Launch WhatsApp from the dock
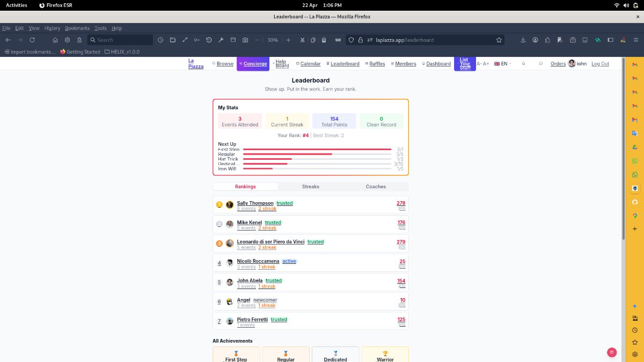This screenshot has height=362, width=644. [635, 161]
